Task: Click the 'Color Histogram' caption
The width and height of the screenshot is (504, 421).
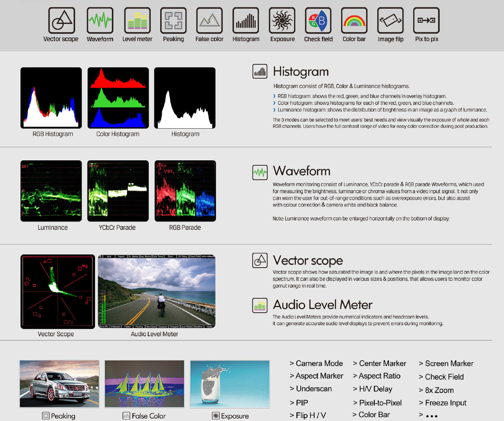Action: 118,134
